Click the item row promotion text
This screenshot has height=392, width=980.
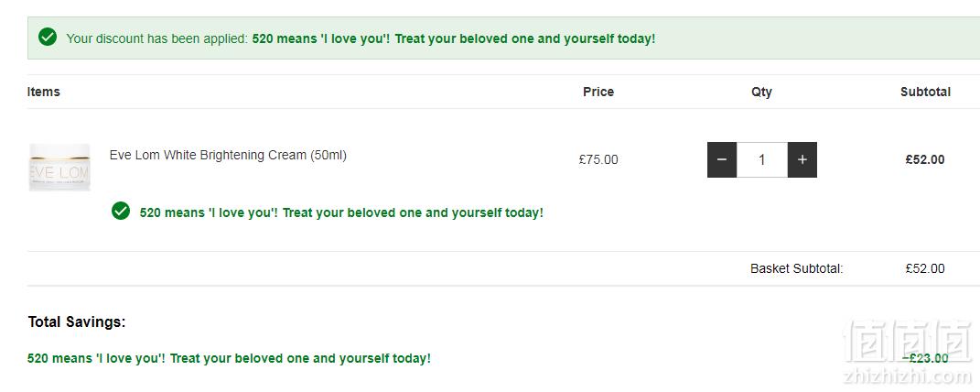point(341,212)
